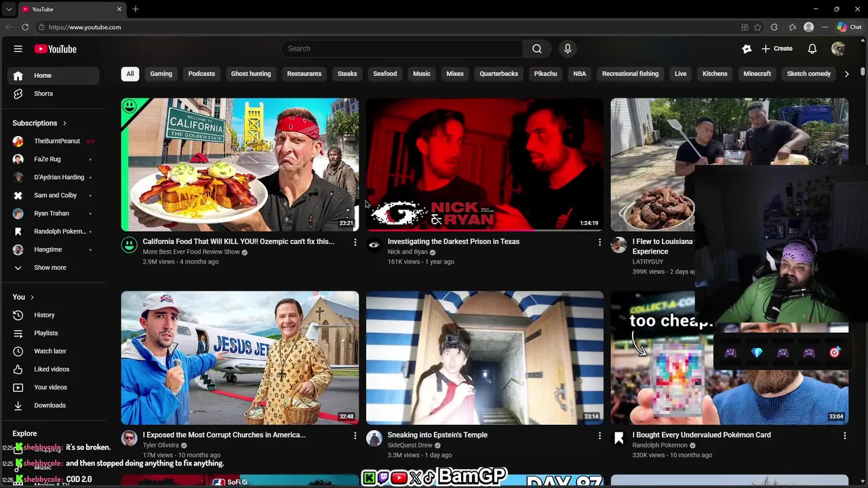
Task: Select the Sketch comedy chip
Action: point(808,74)
